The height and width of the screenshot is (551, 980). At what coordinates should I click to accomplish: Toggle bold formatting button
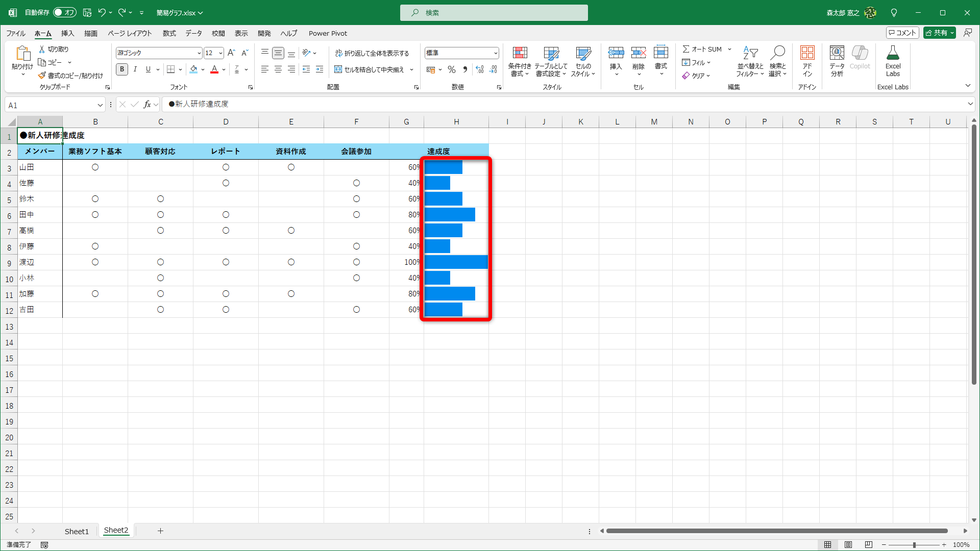(121, 69)
